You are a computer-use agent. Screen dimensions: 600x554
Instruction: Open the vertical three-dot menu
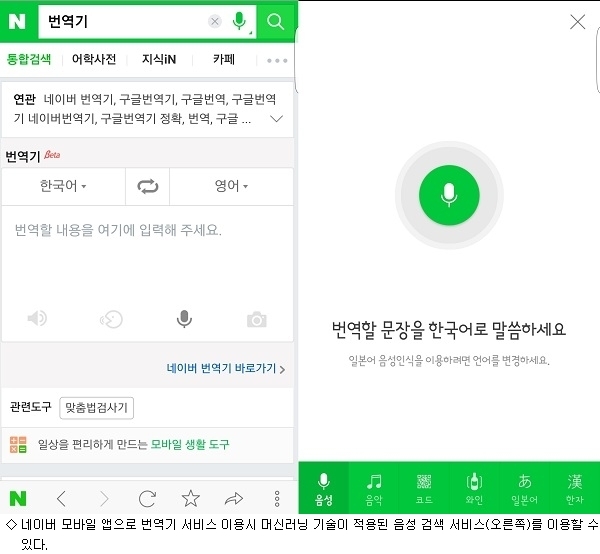pyautogui.click(x=277, y=499)
